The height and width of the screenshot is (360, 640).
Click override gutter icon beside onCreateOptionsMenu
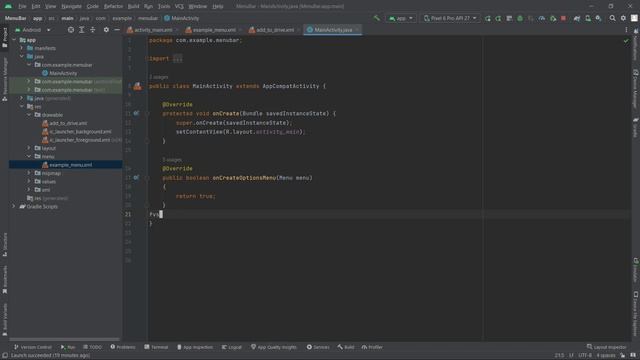[136, 178]
